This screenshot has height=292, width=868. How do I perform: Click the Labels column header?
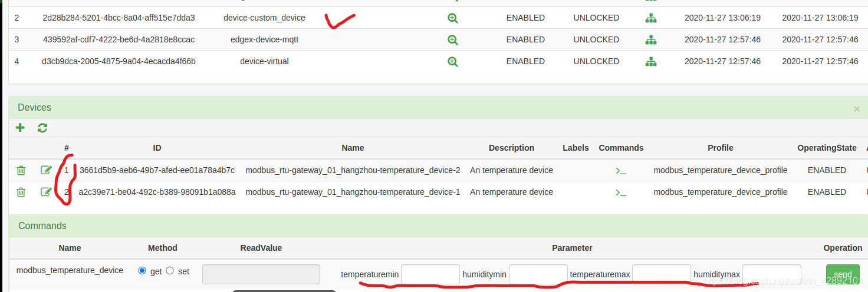point(576,148)
